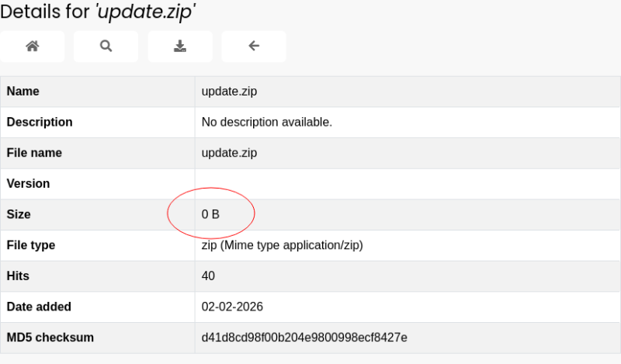The image size is (621, 364).
Task: Select the MD5 checksum hash string
Action: pyautogui.click(x=304, y=338)
